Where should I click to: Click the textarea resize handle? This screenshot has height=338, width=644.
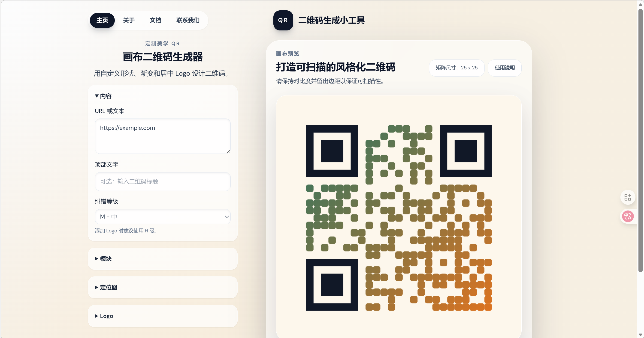click(x=228, y=152)
